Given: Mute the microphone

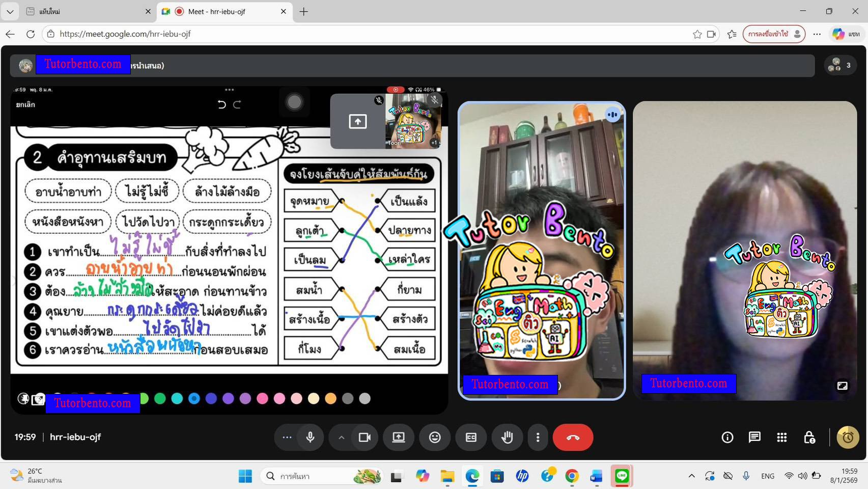Looking at the screenshot, I should coord(310,437).
